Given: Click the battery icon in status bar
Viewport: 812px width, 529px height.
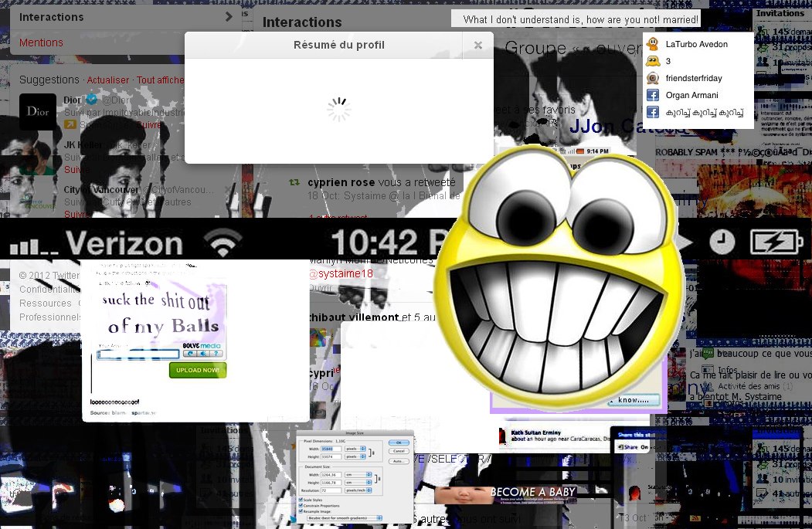Looking at the screenshot, I should pyautogui.click(x=775, y=242).
